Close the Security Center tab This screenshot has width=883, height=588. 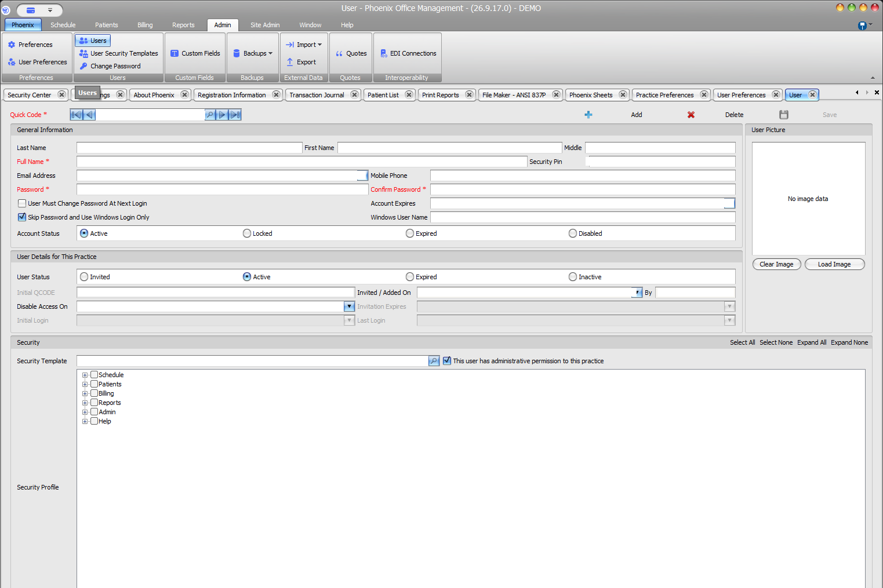tap(61, 94)
